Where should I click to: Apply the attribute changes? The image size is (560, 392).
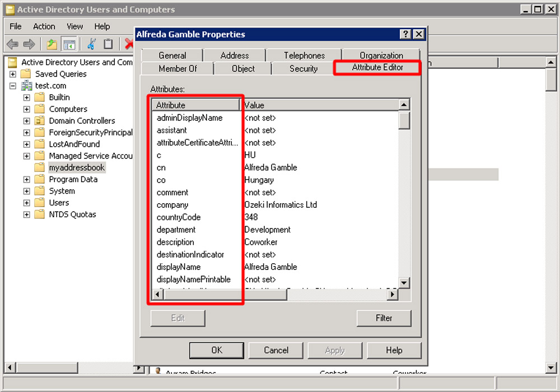click(x=335, y=350)
